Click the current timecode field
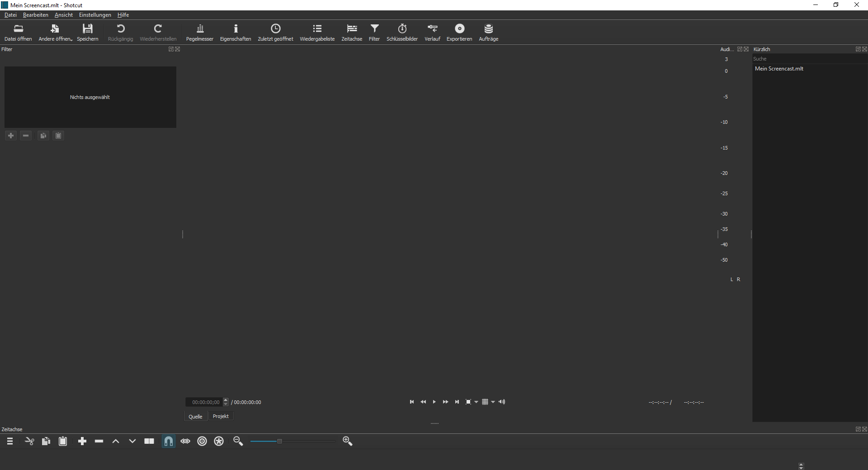This screenshot has height=470, width=868. point(204,402)
